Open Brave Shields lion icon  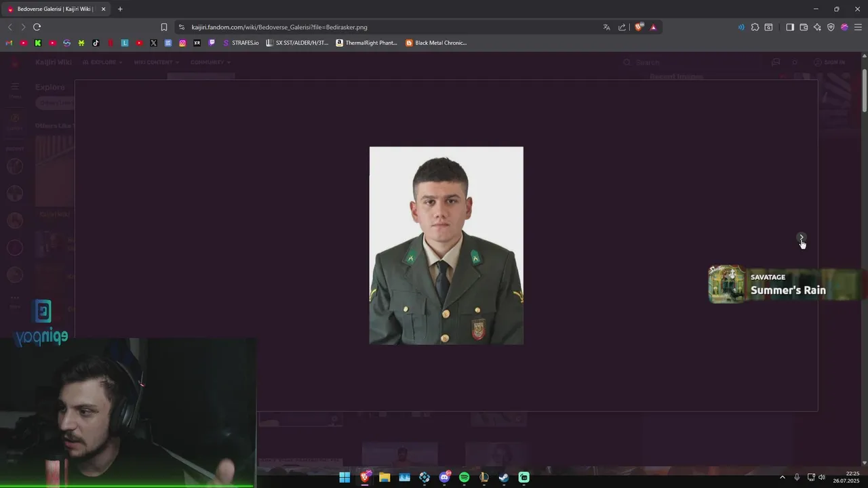pyautogui.click(x=639, y=27)
